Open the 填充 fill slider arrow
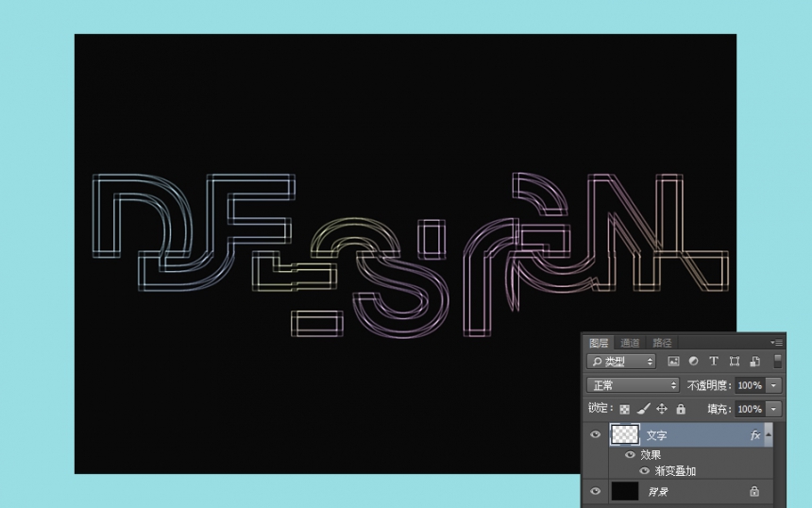This screenshot has height=508, width=812. click(773, 409)
